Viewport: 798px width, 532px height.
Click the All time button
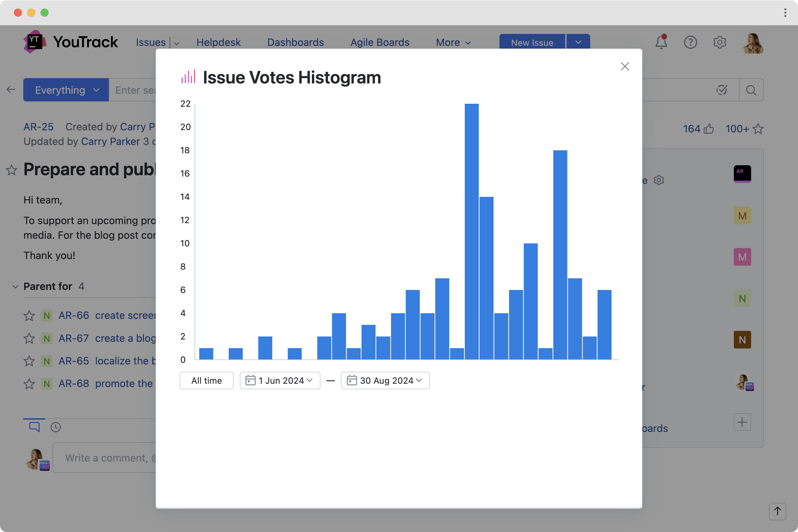[x=206, y=380]
